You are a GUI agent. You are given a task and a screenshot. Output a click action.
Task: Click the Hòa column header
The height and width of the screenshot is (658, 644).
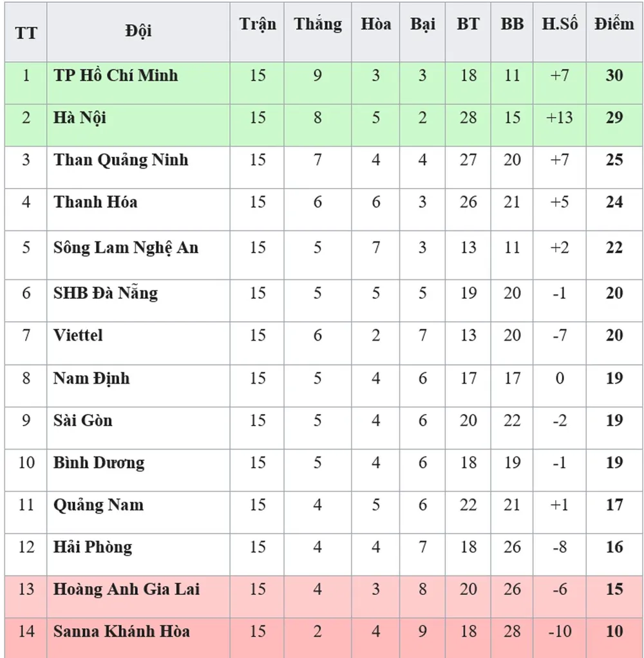tap(375, 24)
